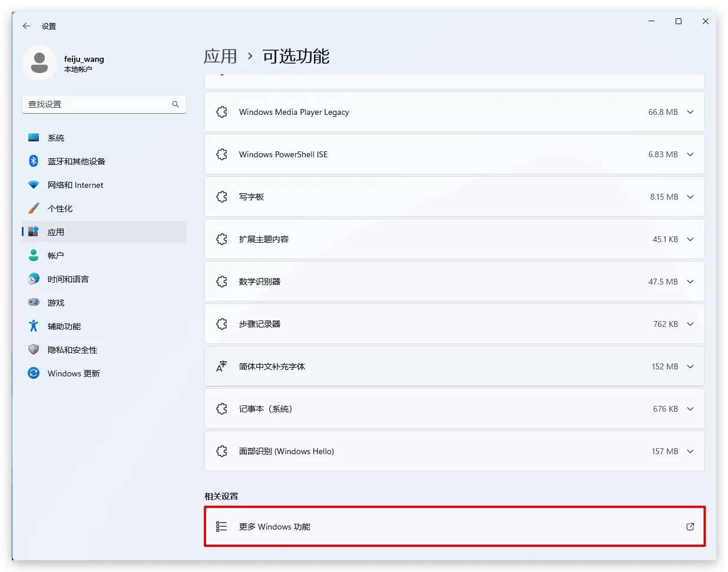728x572 pixels.
Task: Open 网络和 Internet settings
Action: pos(104,184)
